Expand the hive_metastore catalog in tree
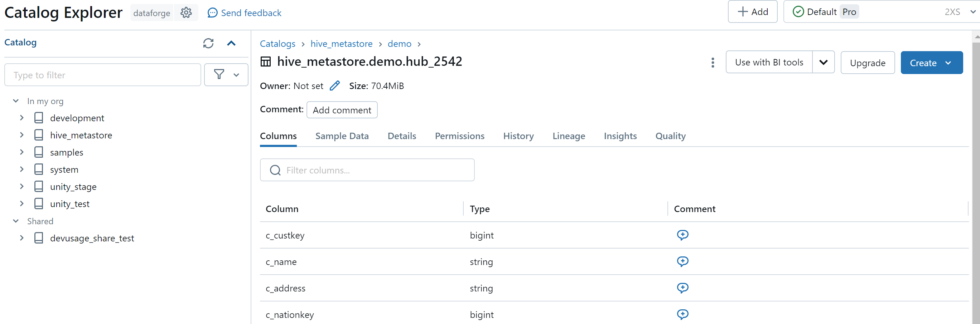Image resolution: width=980 pixels, height=324 pixels. (22, 135)
